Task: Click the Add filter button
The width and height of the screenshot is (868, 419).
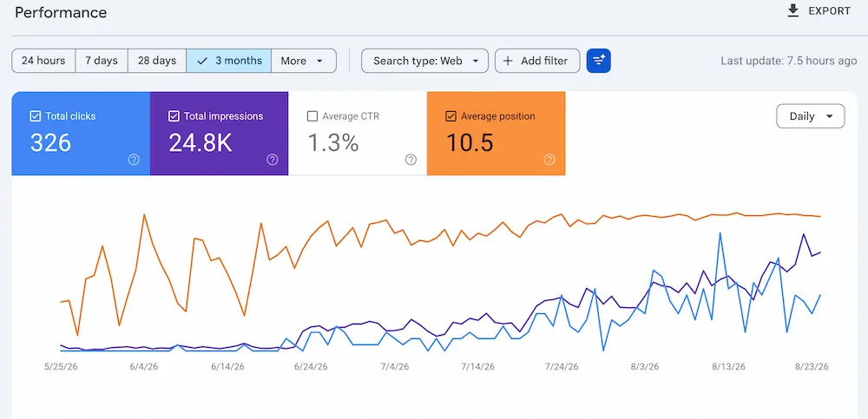Action: click(x=537, y=61)
